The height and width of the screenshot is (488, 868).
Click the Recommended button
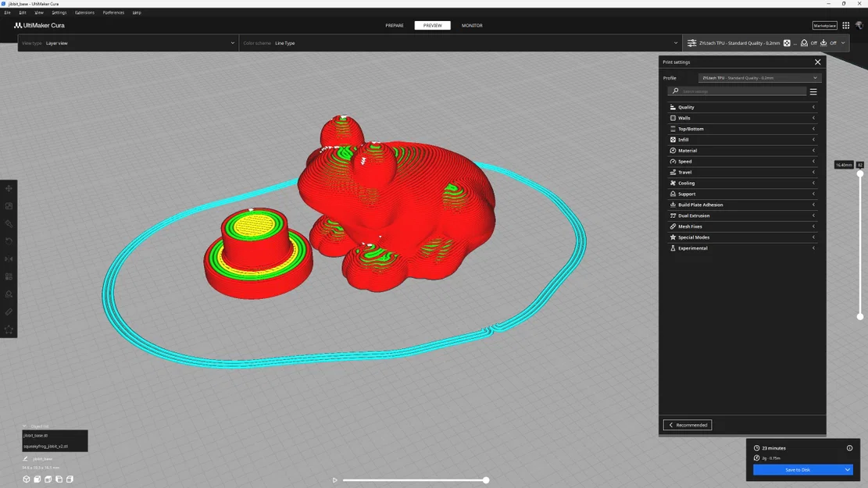[688, 425]
